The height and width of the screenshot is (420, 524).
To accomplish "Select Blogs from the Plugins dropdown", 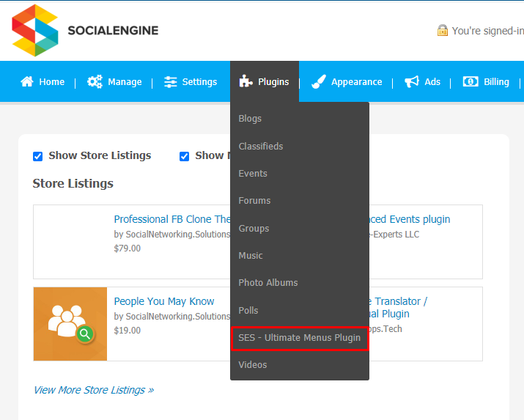I will pos(250,119).
